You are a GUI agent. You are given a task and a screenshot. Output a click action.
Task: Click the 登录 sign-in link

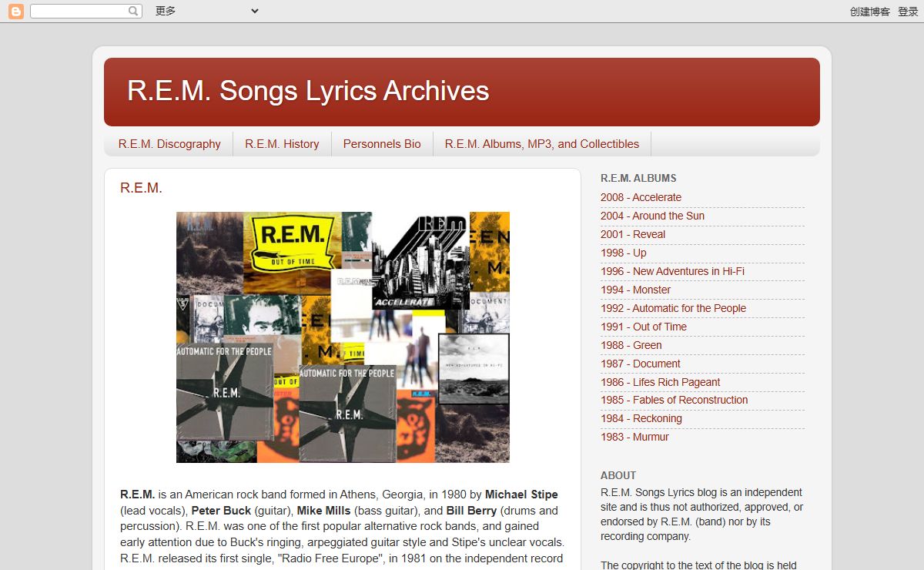tap(908, 12)
